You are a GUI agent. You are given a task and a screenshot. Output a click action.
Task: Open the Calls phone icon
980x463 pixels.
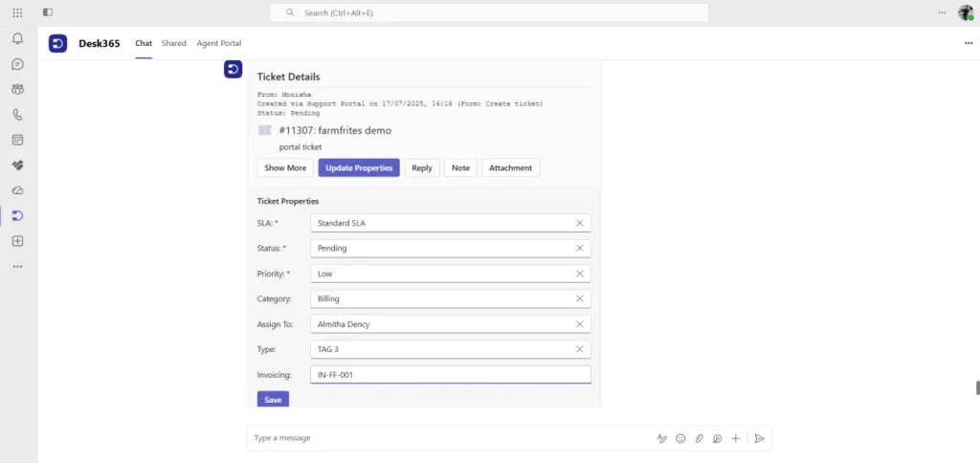pyautogui.click(x=17, y=115)
